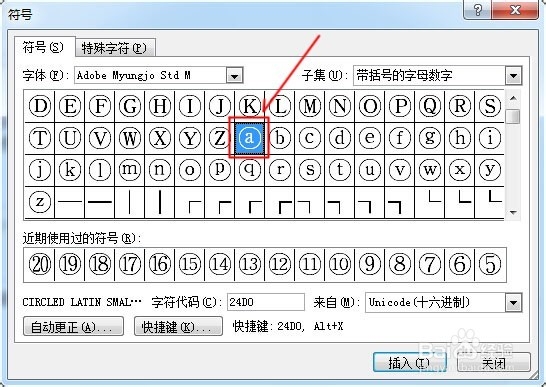The image size is (546, 387).
Task: Select the circled letter W symbol
Action: 130,138
